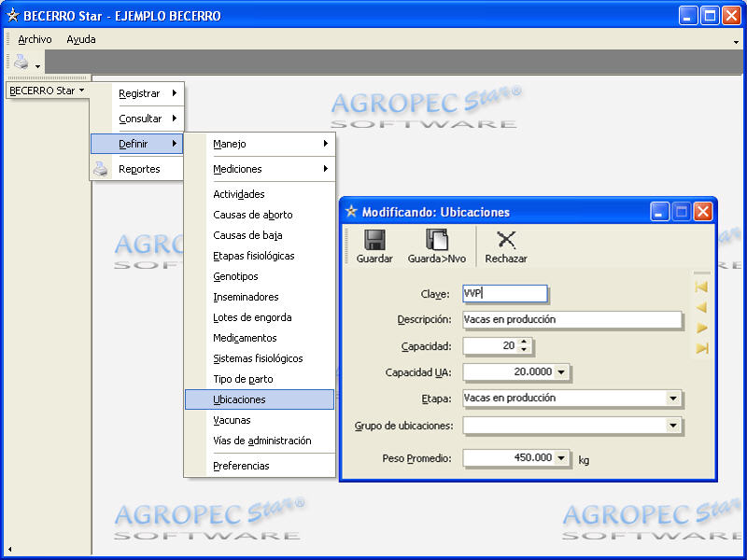Maximize the BECERRO Star main window

point(710,16)
